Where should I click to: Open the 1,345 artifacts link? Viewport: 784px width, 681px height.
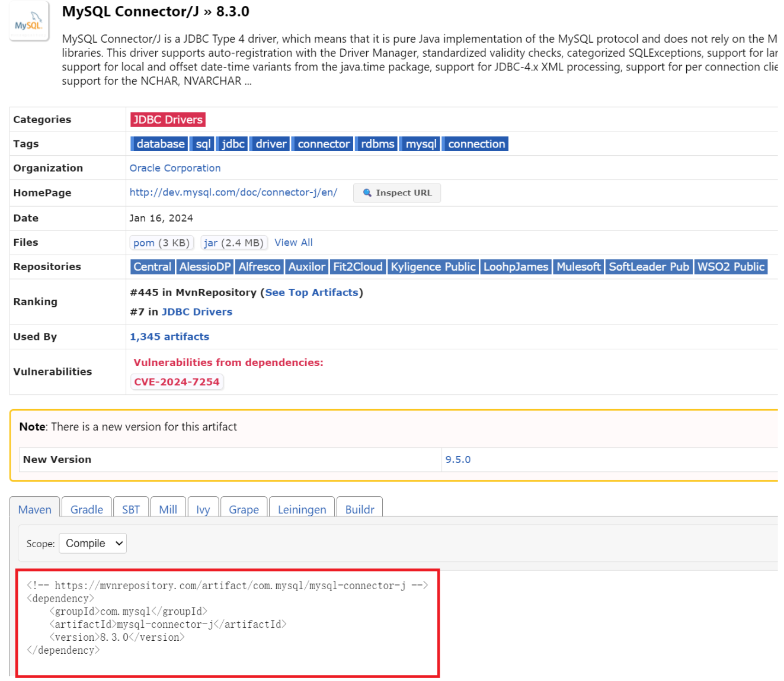[169, 337]
